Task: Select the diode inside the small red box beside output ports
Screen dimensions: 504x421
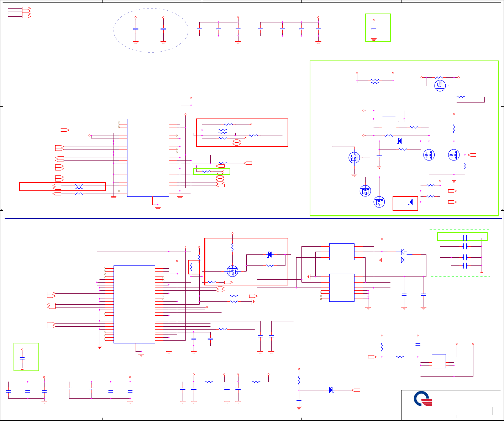Action: pos(410,202)
